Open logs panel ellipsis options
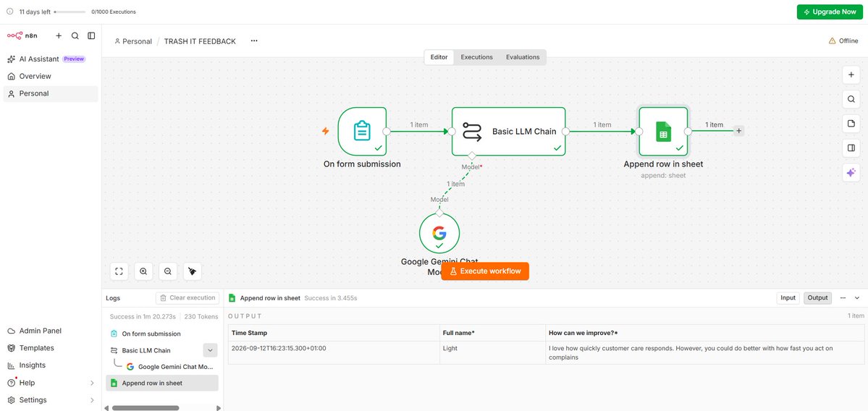This screenshot has width=868, height=411. point(843,297)
